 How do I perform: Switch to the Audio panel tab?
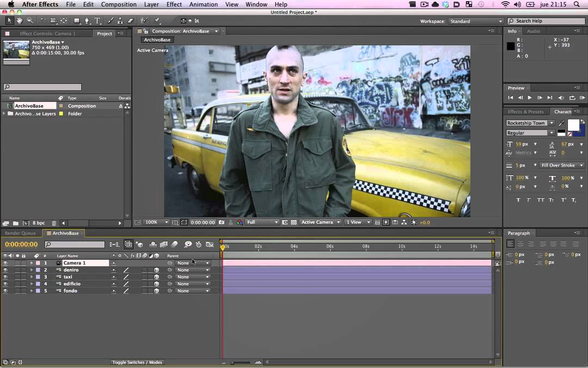pos(533,31)
